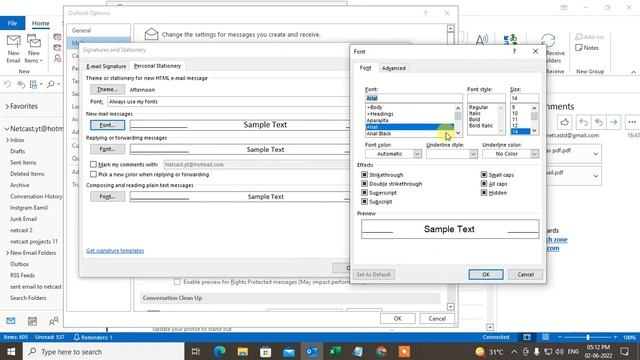Click the Reply arrow icon on message
Screen dimensions: 640x360
[x=584, y=122]
